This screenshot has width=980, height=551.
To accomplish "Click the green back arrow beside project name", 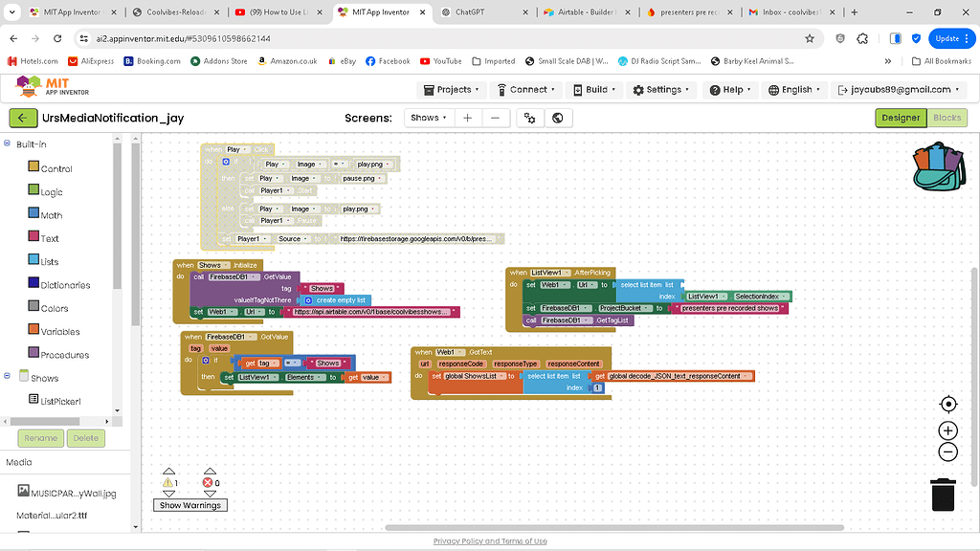I will pyautogui.click(x=23, y=117).
